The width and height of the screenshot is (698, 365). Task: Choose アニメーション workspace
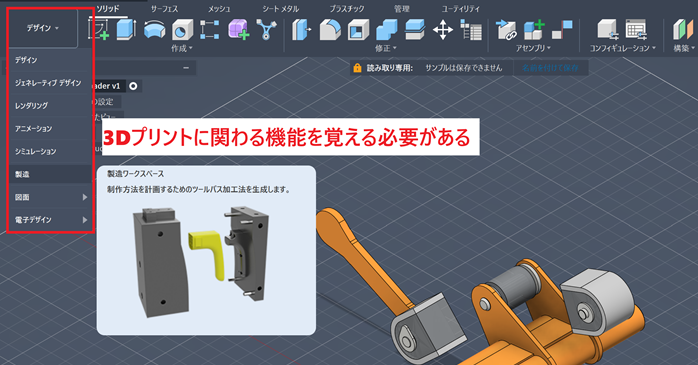click(x=50, y=129)
